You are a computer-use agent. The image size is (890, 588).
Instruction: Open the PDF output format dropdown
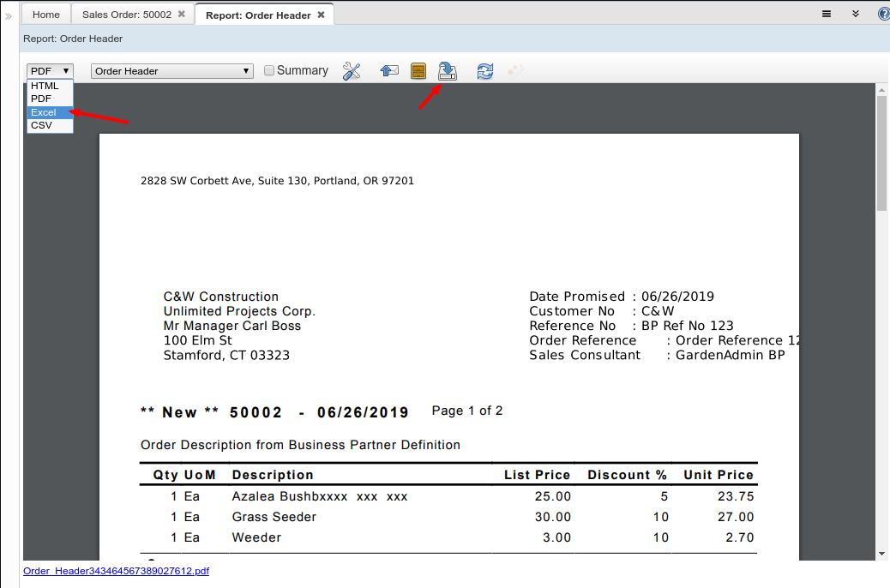[50, 71]
